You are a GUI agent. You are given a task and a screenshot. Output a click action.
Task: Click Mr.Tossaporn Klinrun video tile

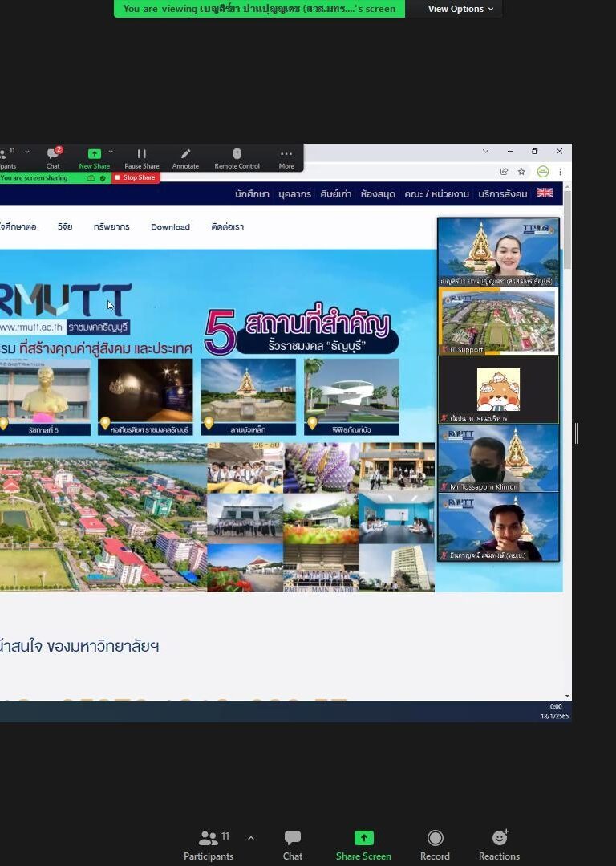tap(498, 458)
